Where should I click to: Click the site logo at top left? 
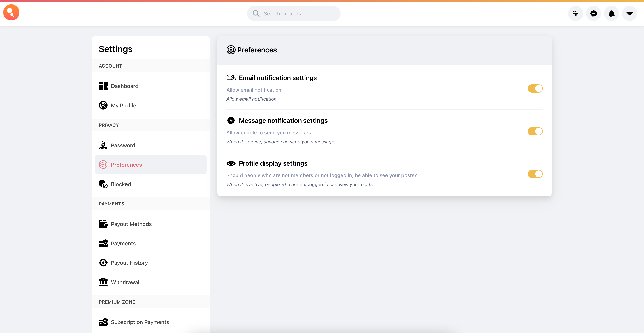[11, 12]
